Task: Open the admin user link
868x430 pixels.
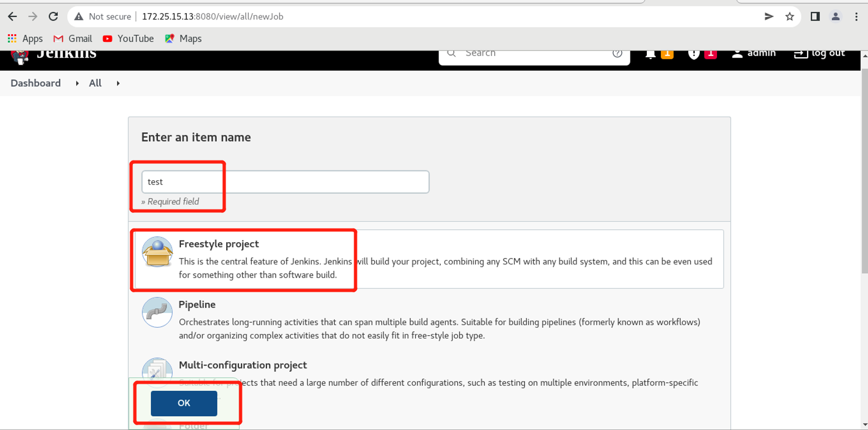Action: point(754,53)
